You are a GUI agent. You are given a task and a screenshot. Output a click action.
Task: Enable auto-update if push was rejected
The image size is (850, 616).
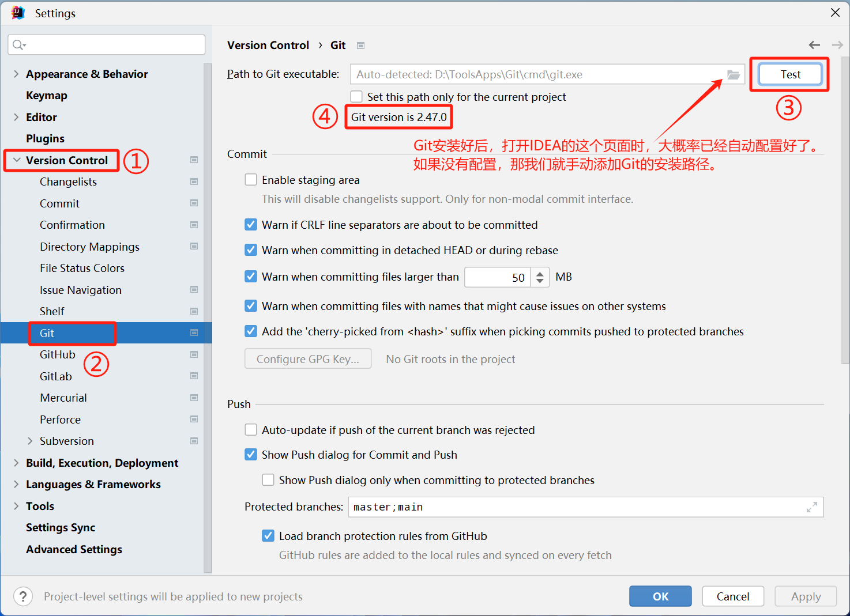click(x=251, y=430)
